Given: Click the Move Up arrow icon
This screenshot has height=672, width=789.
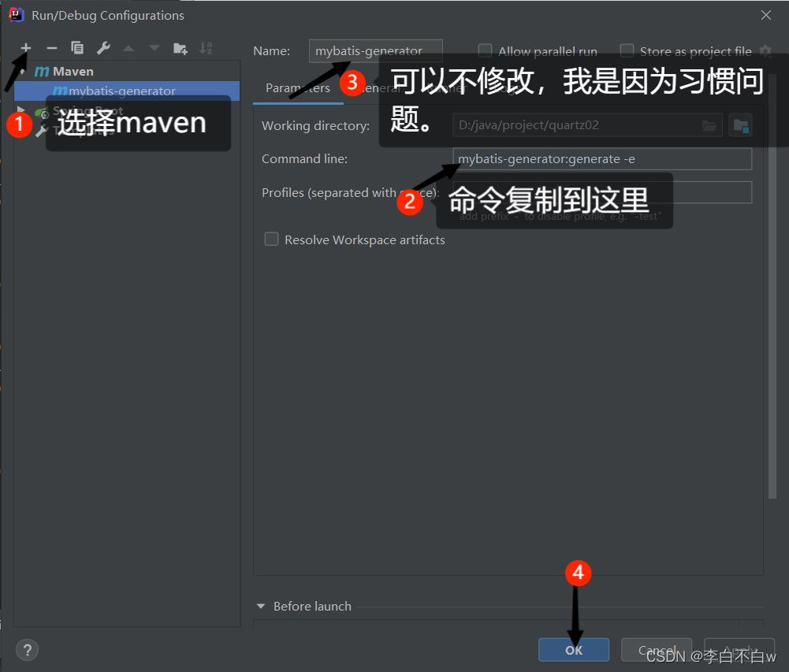Looking at the screenshot, I should click(128, 48).
